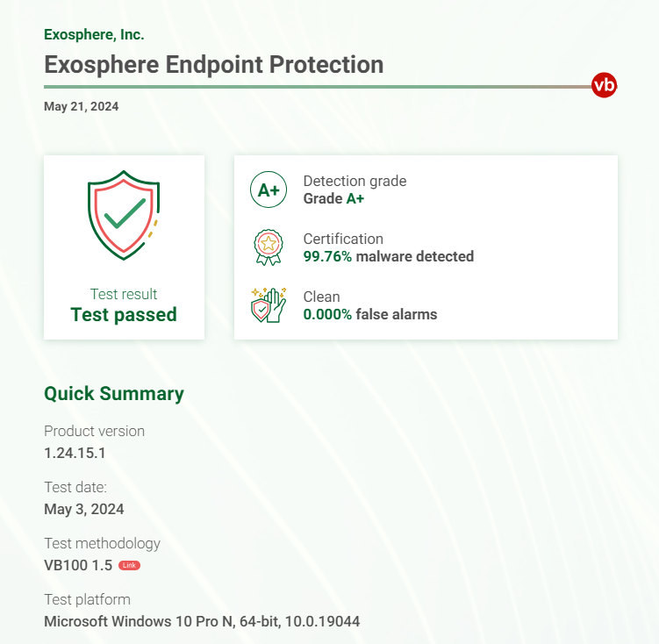Image resolution: width=659 pixels, height=644 pixels.
Task: Click the product version number 1.24.15.1
Action: point(75,453)
